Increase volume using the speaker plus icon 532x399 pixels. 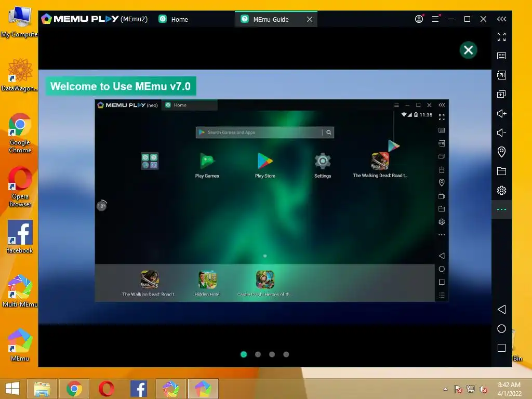pos(501,113)
